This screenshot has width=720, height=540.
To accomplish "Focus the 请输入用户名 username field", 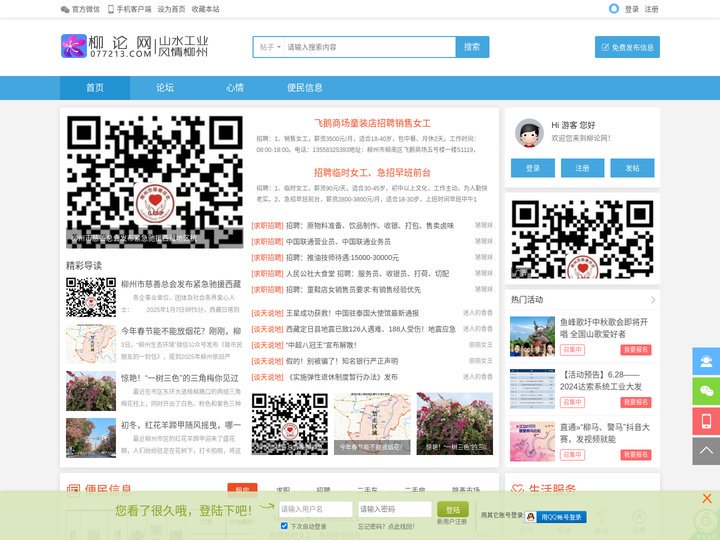I will point(315,509).
